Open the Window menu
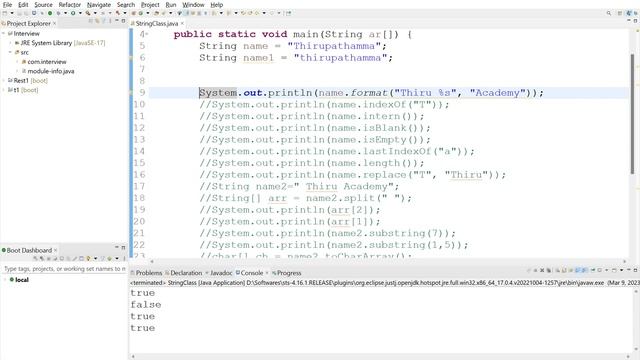 pyautogui.click(x=193, y=4)
